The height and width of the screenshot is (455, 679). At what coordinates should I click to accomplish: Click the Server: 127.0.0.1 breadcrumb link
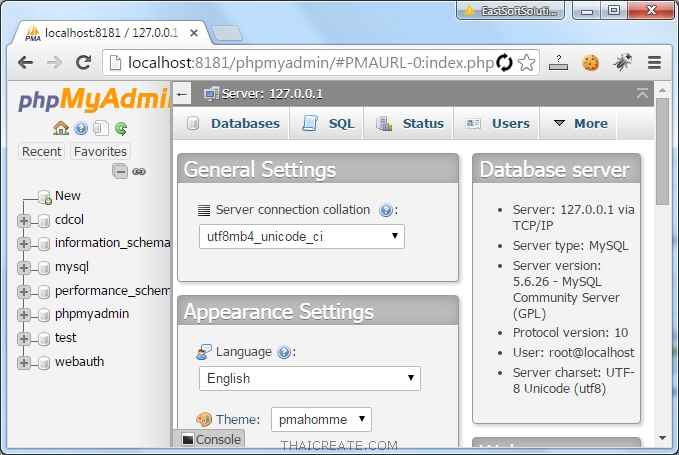coord(272,94)
